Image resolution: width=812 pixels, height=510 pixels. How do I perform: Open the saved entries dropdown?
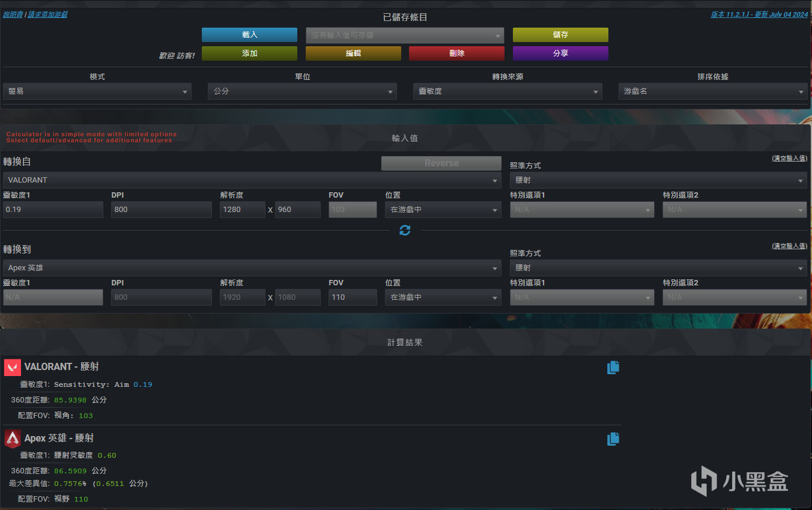pos(405,35)
